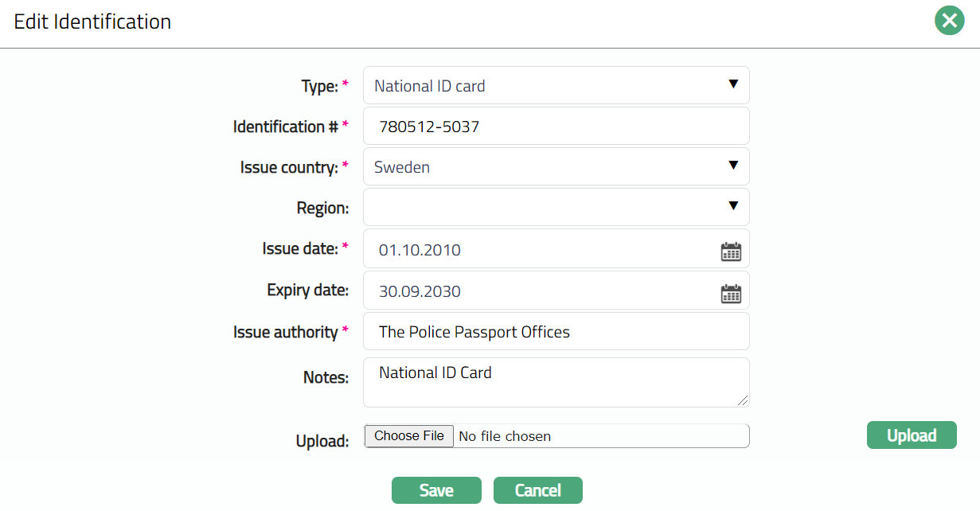Click the "Edit Identification" title
The height and width of the screenshot is (511, 980).
coord(92,21)
